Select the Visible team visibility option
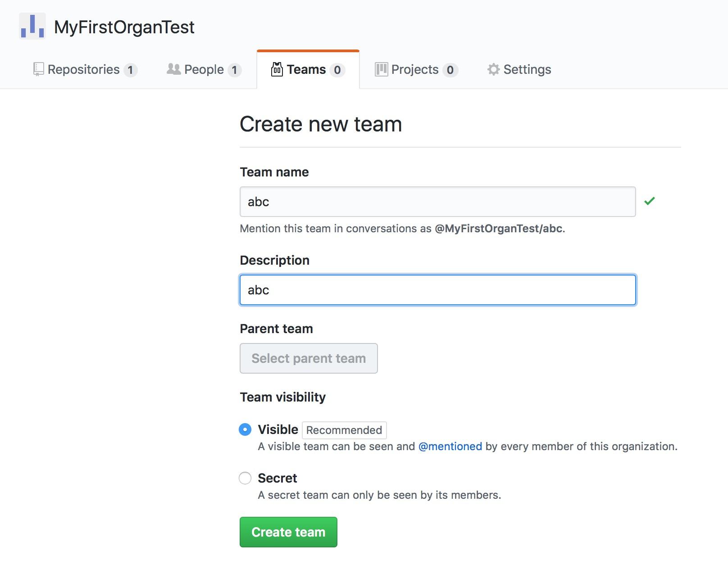This screenshot has width=728, height=569. pyautogui.click(x=245, y=429)
